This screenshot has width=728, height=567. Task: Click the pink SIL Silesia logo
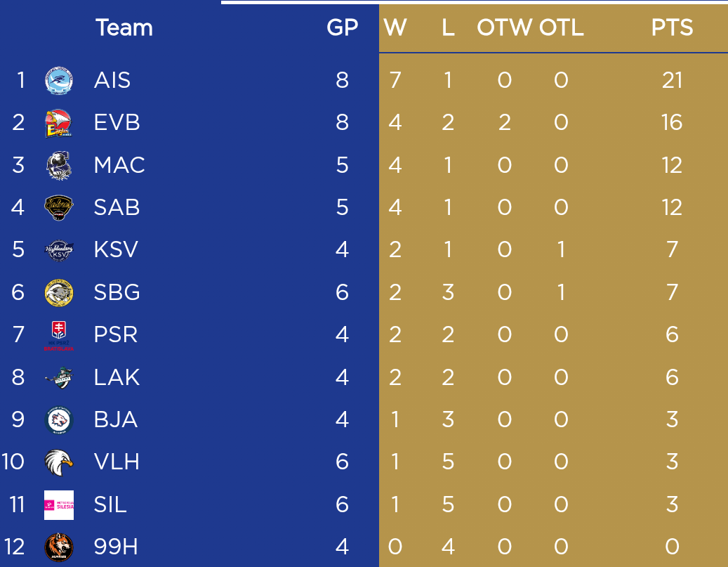[x=59, y=505]
